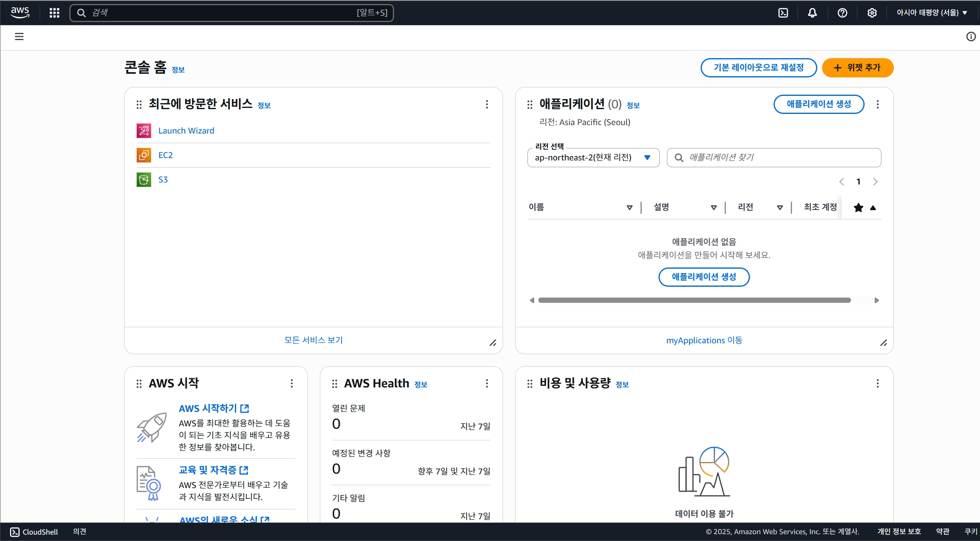Viewport: 980px width, 541px height.
Task: Open the 리전 column filter arrow
Action: (x=780, y=208)
